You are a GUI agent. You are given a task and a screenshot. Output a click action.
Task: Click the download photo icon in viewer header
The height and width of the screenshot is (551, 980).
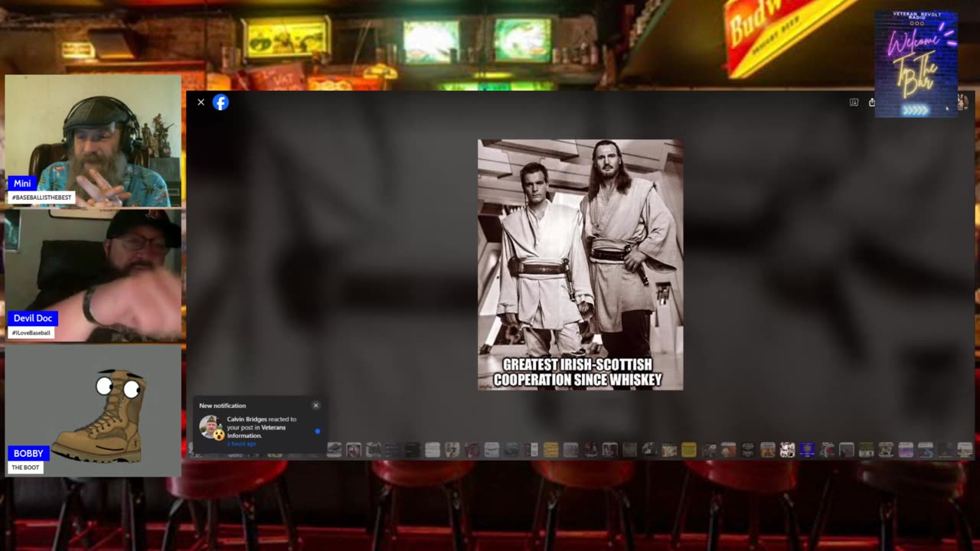854,102
